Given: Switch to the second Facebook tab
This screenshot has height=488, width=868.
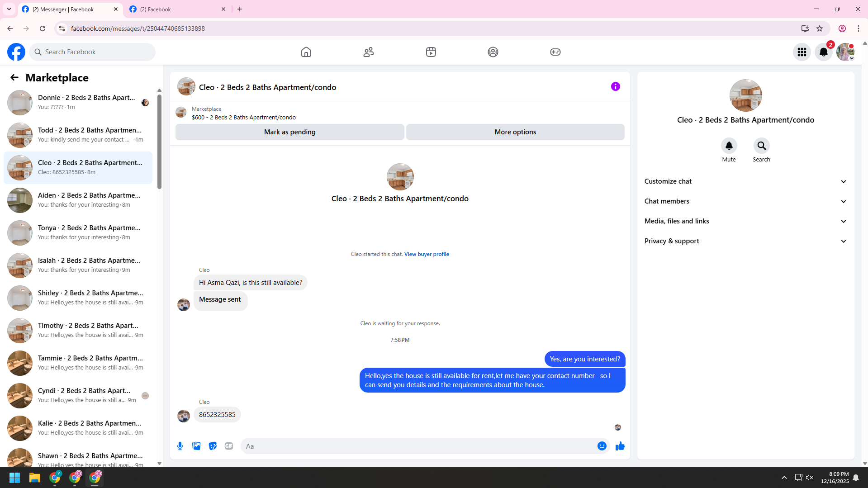Looking at the screenshot, I should tap(177, 9).
